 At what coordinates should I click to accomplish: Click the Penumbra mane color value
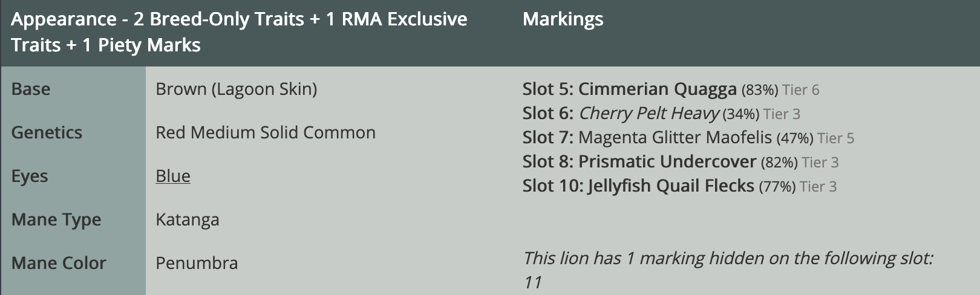(x=197, y=264)
